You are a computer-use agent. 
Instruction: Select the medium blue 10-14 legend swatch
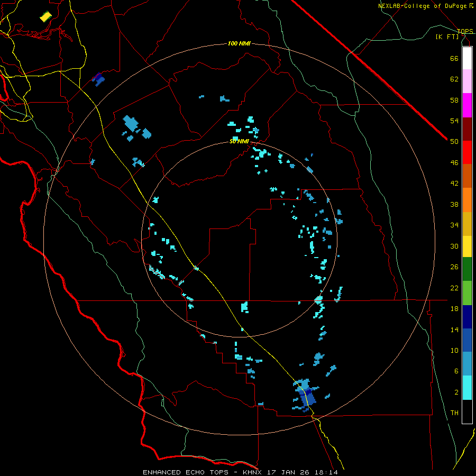tap(467, 340)
